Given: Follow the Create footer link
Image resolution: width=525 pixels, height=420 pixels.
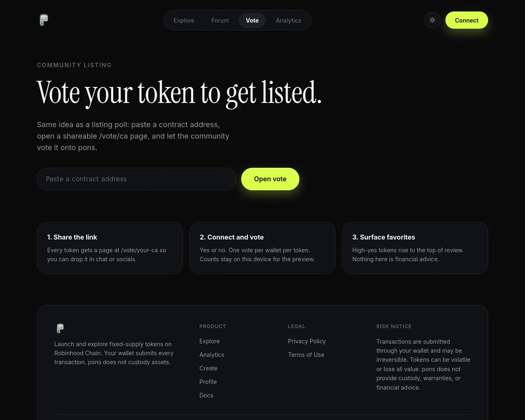Looking at the screenshot, I should [208, 368].
